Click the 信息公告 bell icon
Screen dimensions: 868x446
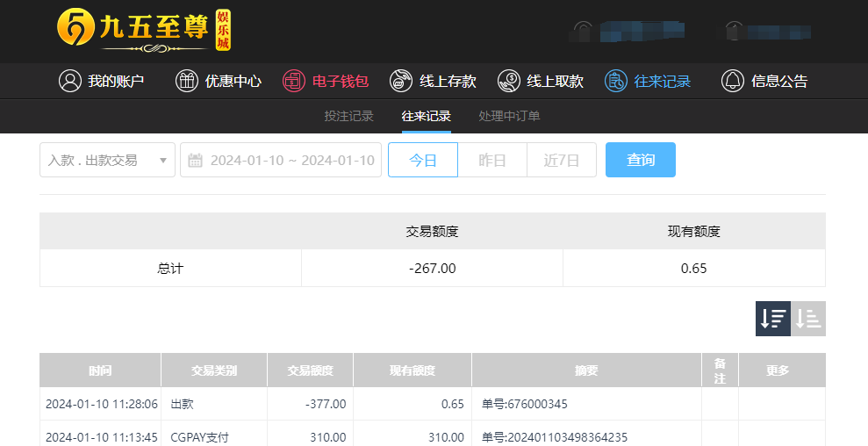733,81
